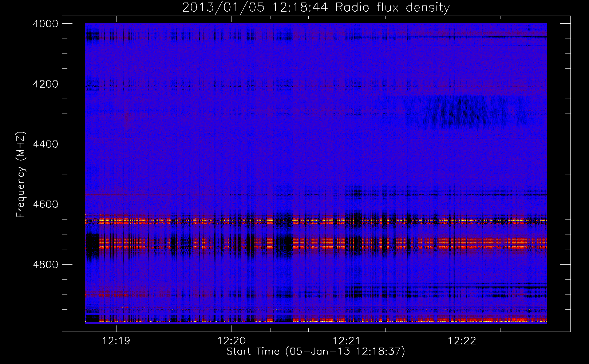Click the 12:20 time tick label
Viewport: 589px width, 364px height.
[x=232, y=341]
